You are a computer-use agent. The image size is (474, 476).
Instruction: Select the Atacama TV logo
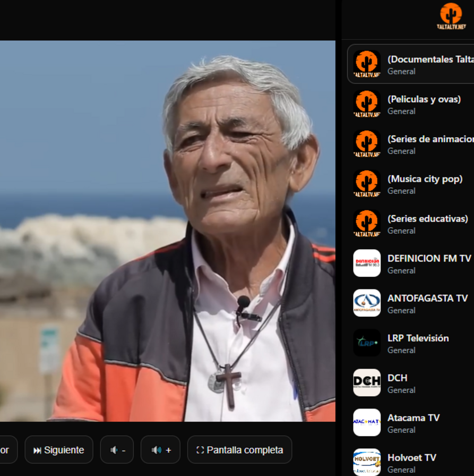coord(367,423)
